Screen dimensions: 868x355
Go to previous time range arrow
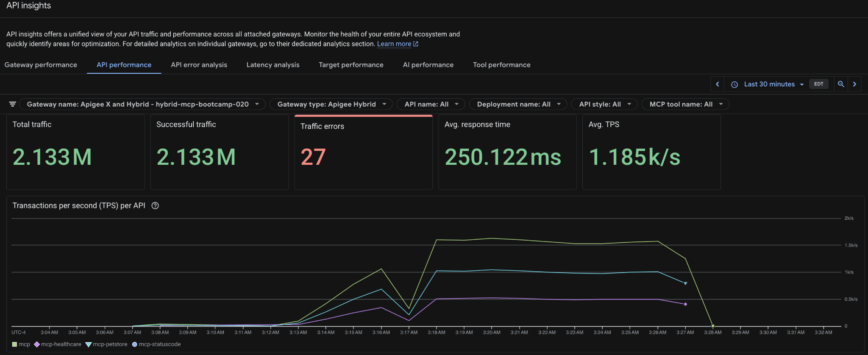(x=718, y=84)
